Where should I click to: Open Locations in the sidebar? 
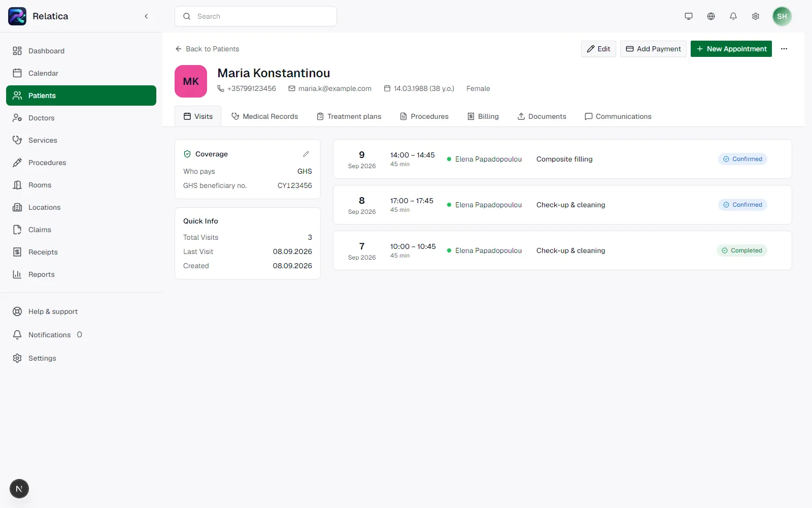81,207
